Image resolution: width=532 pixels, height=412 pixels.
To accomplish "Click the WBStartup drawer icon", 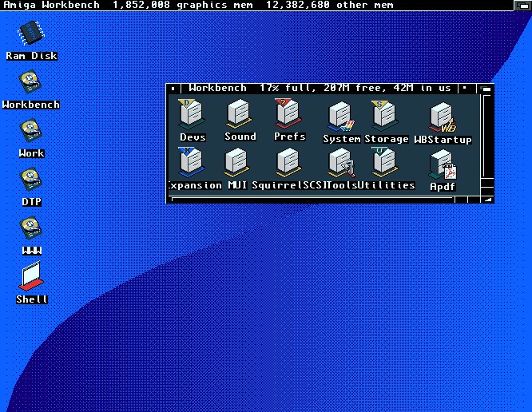I will tap(443, 117).
